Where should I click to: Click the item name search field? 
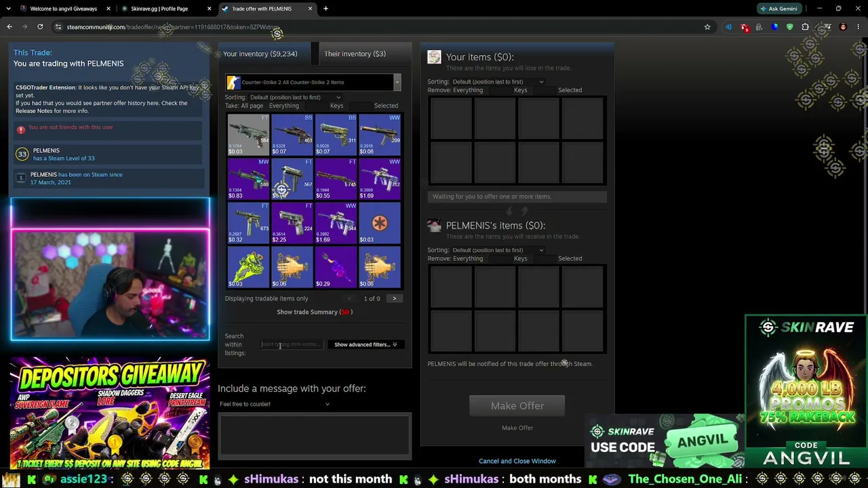click(x=292, y=344)
